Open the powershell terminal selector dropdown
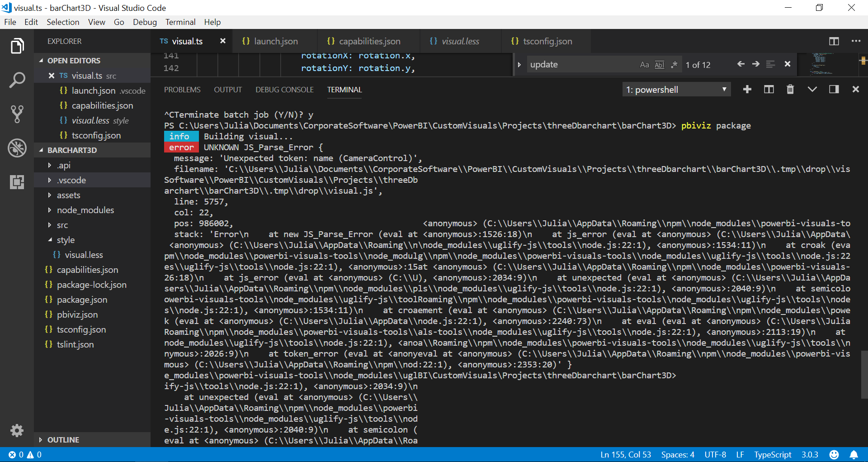 (x=676, y=90)
